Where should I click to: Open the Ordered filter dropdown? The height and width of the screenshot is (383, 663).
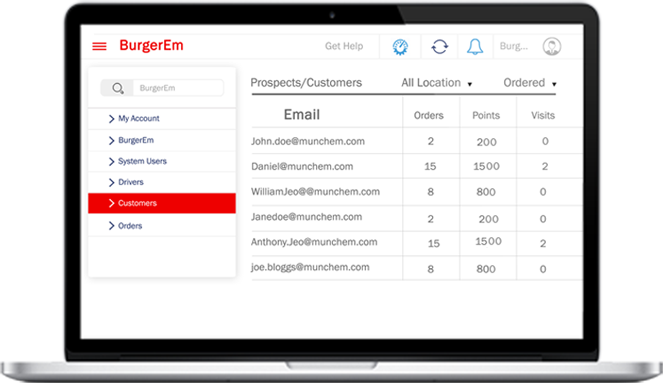point(530,83)
